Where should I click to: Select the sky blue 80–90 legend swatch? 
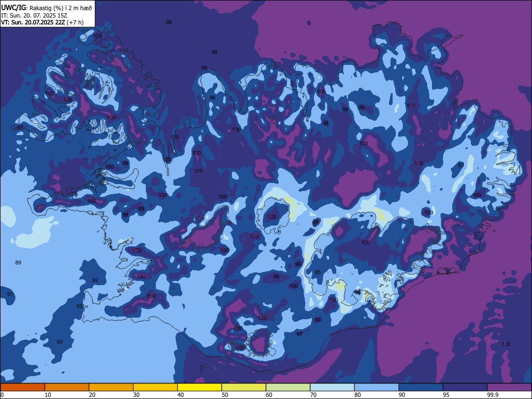coord(377,387)
